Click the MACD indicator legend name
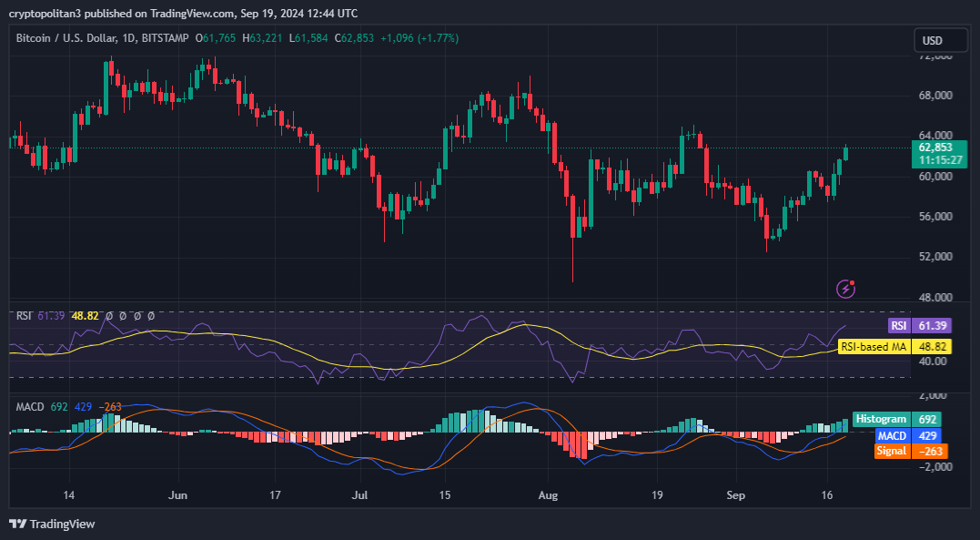 coord(30,406)
